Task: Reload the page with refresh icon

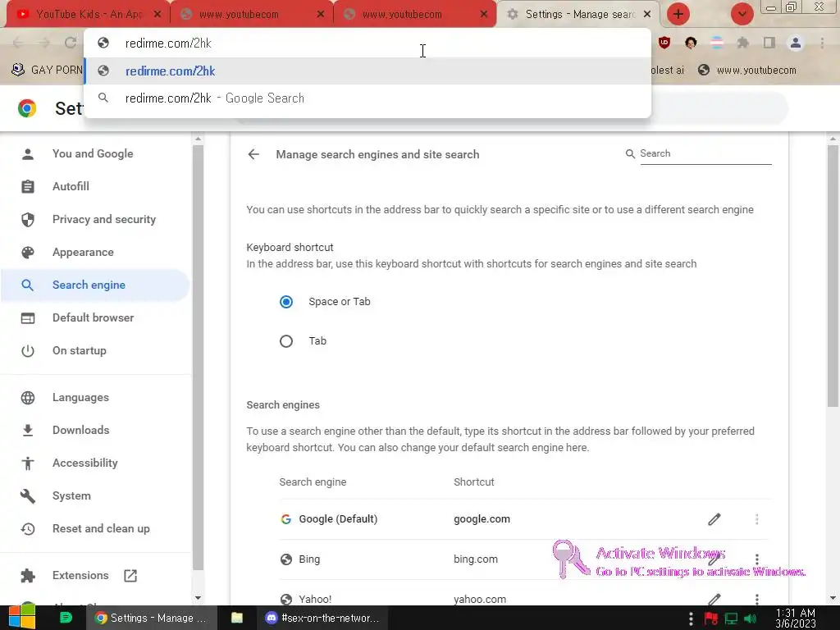Action: (x=71, y=43)
